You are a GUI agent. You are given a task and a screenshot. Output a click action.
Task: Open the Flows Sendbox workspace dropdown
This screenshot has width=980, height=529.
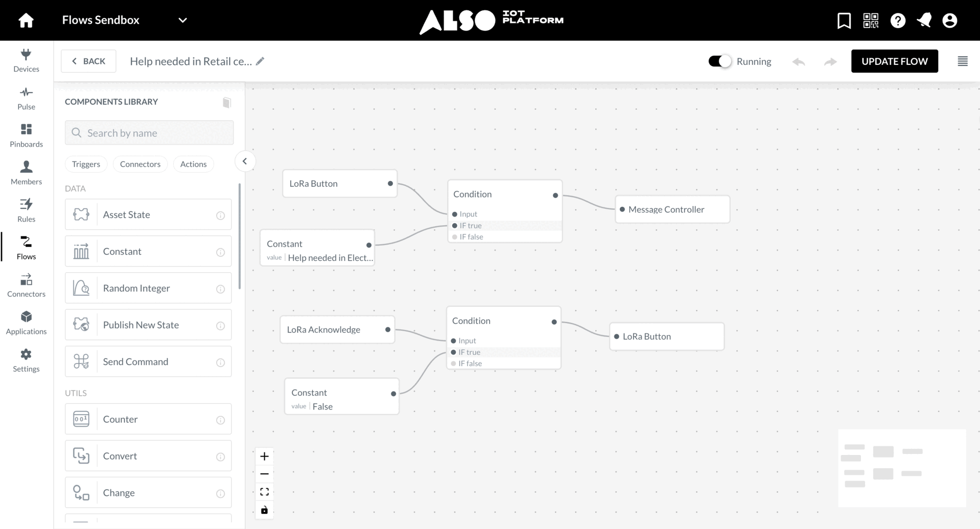point(182,20)
